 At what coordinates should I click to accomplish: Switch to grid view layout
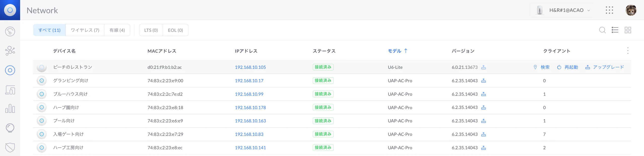coord(628,30)
